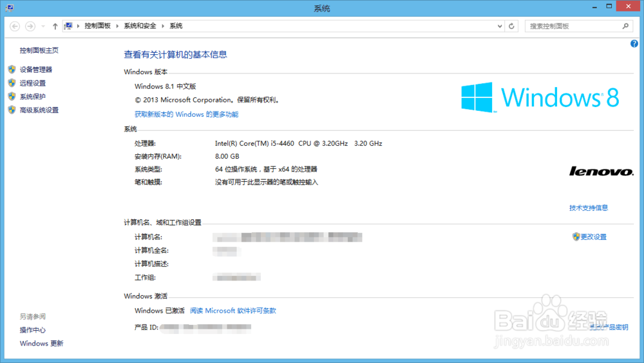Click the Forward navigation arrow

30,26
